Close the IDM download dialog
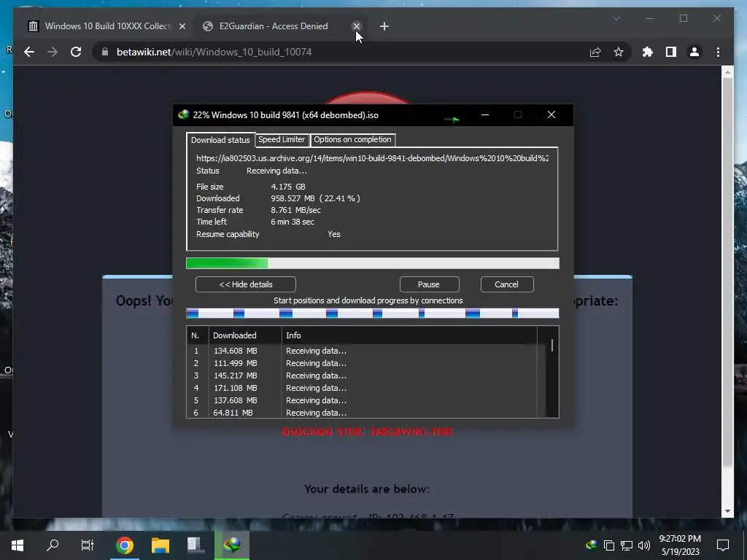Viewport: 747px width, 560px height. 551,114
